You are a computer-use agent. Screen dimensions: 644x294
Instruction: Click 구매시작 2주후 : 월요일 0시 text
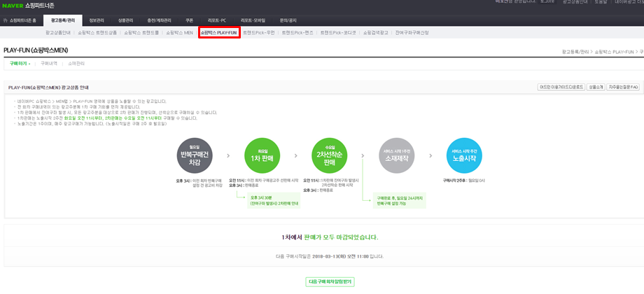[464, 181]
